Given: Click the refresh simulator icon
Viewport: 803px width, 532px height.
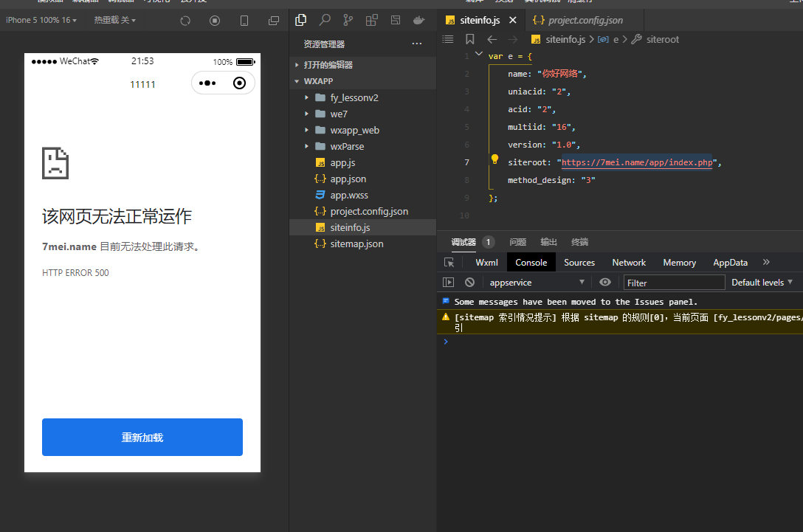Looking at the screenshot, I should click(185, 21).
